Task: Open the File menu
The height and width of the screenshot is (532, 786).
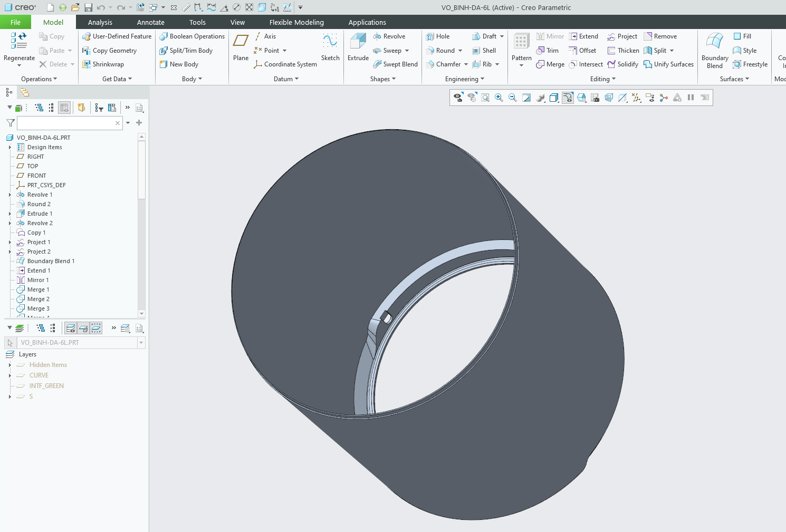Action: (15, 22)
